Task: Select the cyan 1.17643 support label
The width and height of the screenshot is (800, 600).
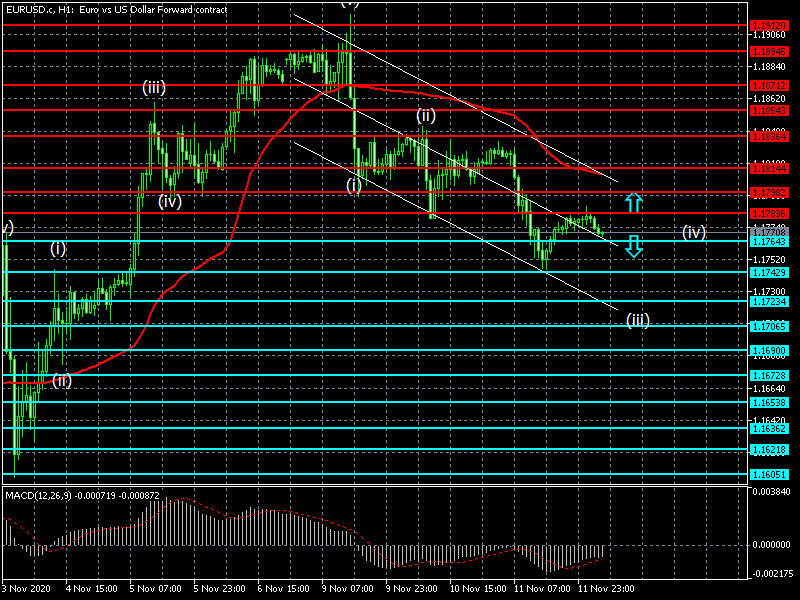Action: (x=769, y=241)
